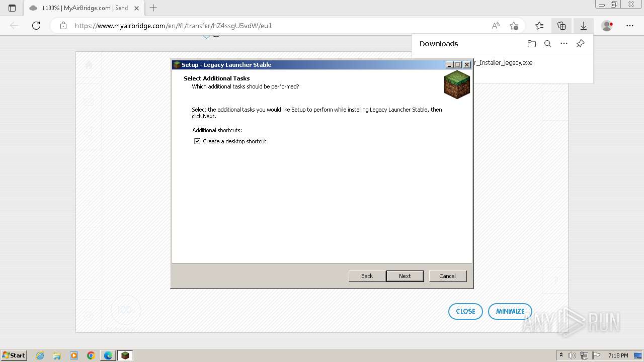Open tab actions menu icon
This screenshot has height=362, width=644.
(x=12, y=8)
